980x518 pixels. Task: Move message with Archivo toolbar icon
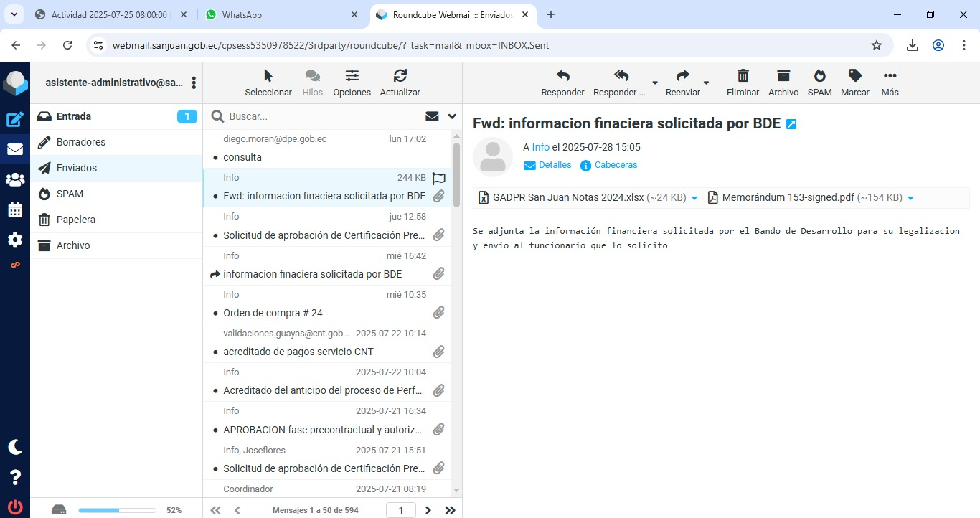(783, 76)
